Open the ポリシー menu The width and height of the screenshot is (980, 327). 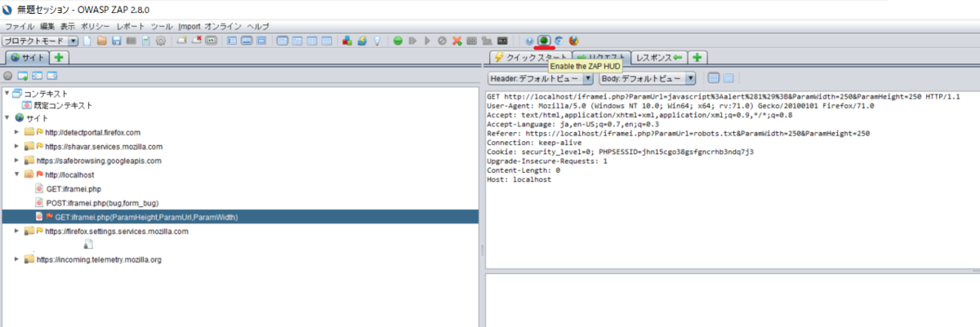click(x=96, y=27)
